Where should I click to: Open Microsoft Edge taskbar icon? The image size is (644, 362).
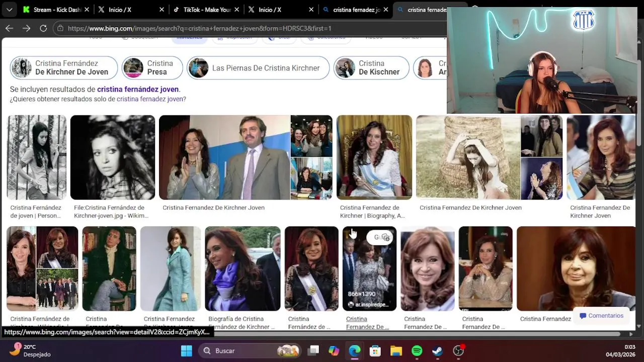(355, 351)
